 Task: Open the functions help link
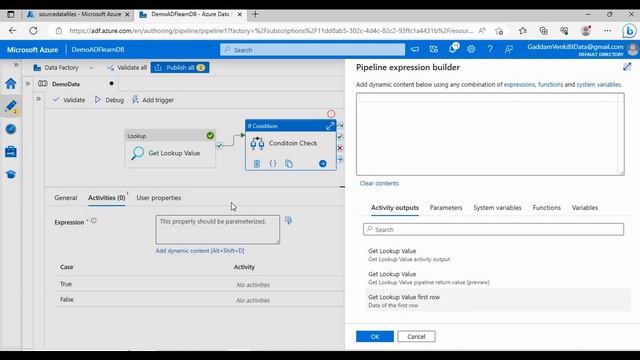coord(550,84)
